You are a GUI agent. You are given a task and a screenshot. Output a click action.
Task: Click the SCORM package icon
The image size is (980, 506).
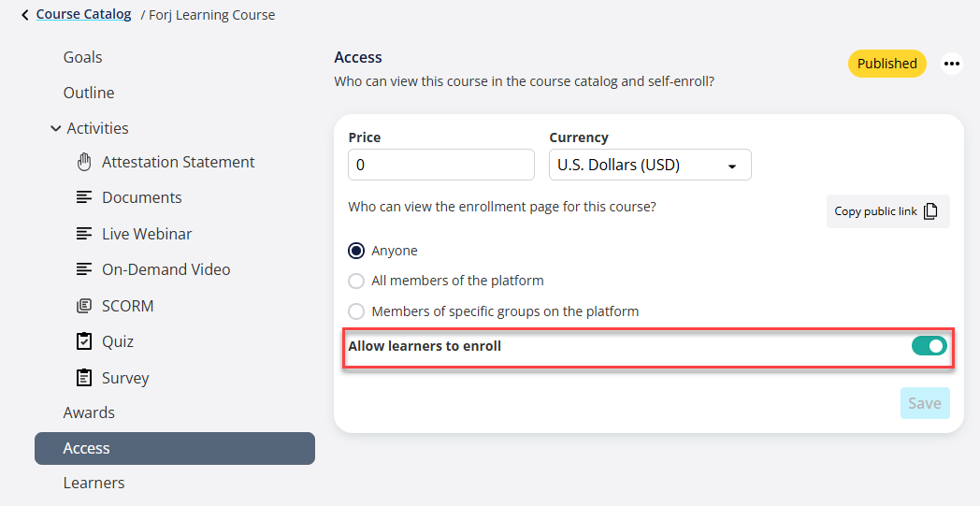tap(84, 306)
